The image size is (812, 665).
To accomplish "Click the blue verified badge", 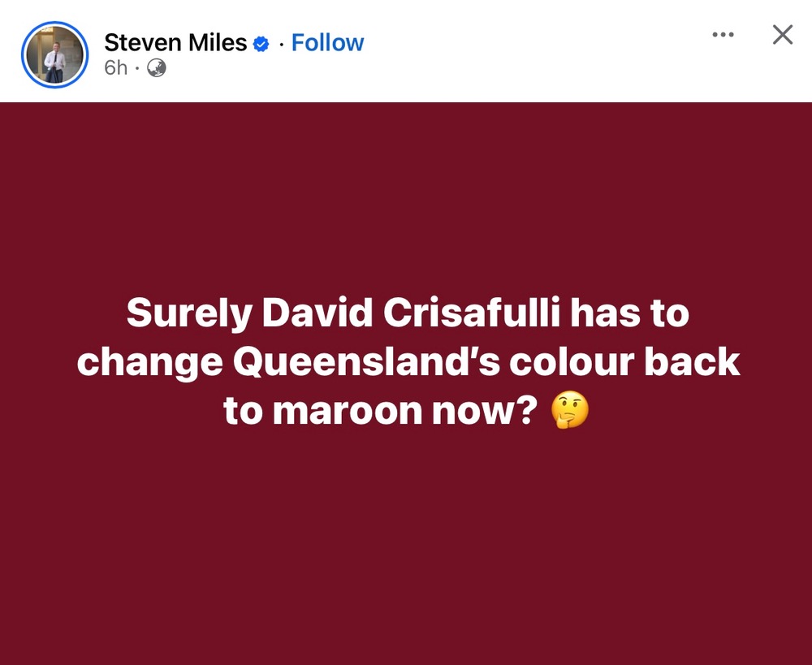I will pos(261,44).
